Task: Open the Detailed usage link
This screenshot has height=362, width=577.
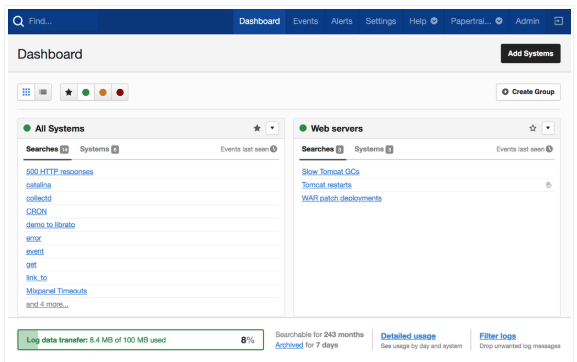Action: pos(408,336)
